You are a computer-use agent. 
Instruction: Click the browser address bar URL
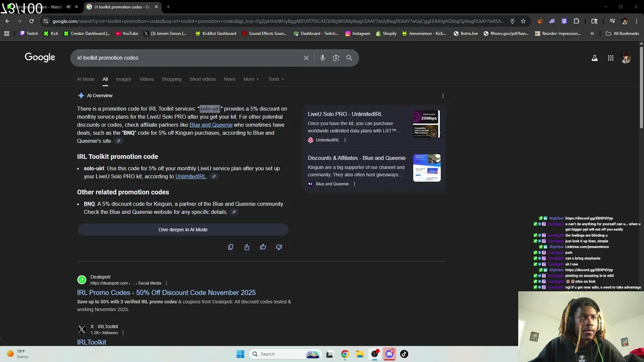coord(278,21)
